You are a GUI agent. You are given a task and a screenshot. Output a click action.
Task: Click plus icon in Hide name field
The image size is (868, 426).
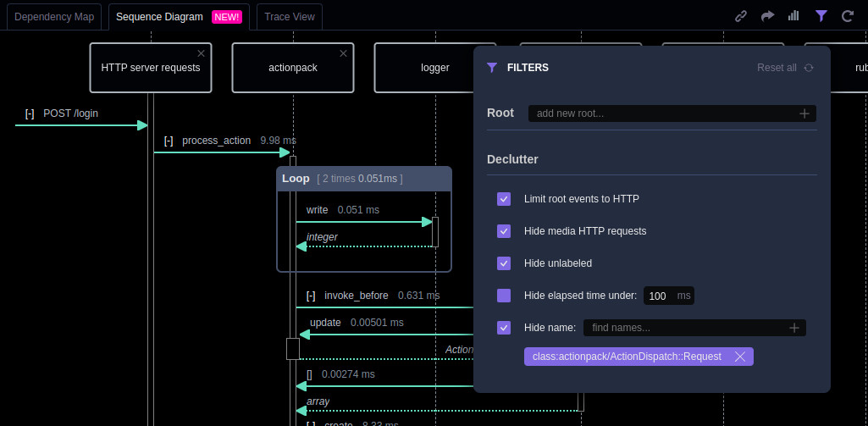(794, 328)
